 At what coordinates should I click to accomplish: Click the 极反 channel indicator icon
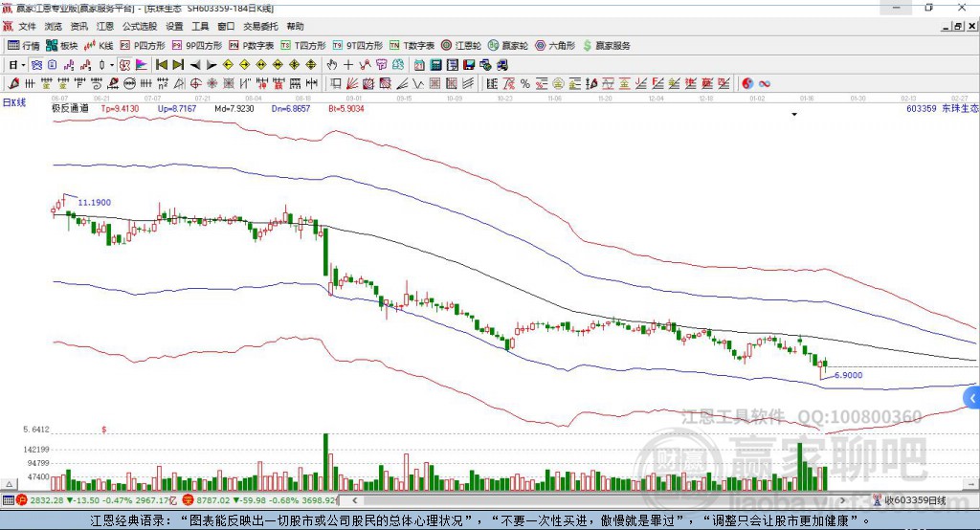point(125,65)
